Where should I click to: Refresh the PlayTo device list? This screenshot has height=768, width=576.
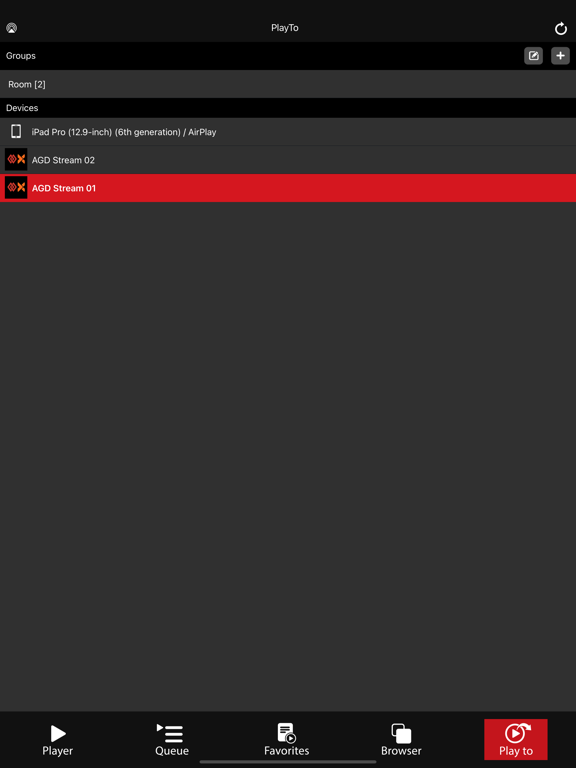(x=560, y=28)
